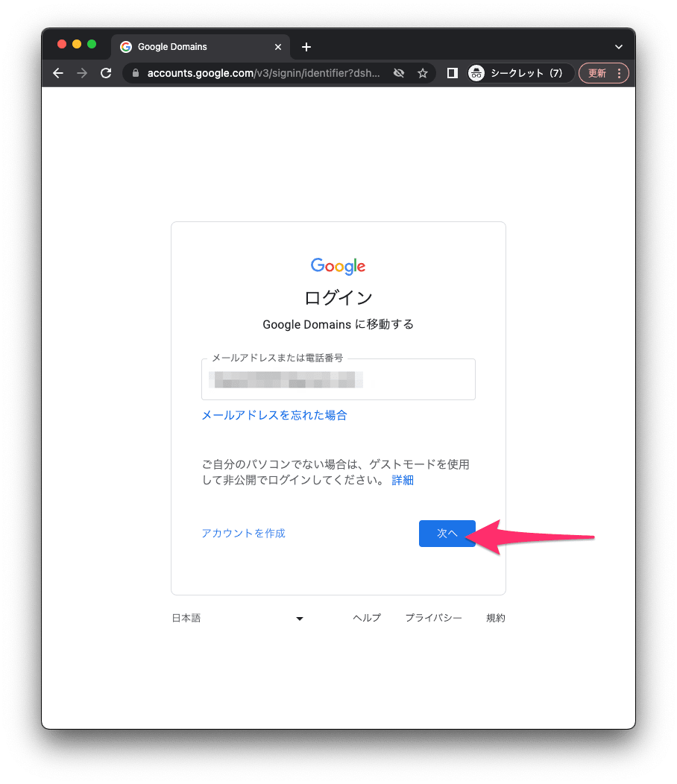Go back using the browser back arrow
This screenshot has height=784, width=677.
[58, 73]
